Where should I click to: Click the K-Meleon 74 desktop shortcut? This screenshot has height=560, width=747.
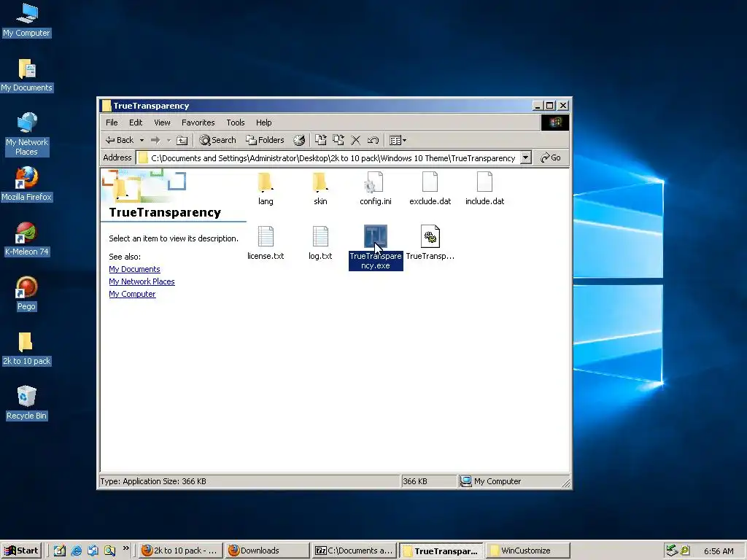(x=26, y=239)
